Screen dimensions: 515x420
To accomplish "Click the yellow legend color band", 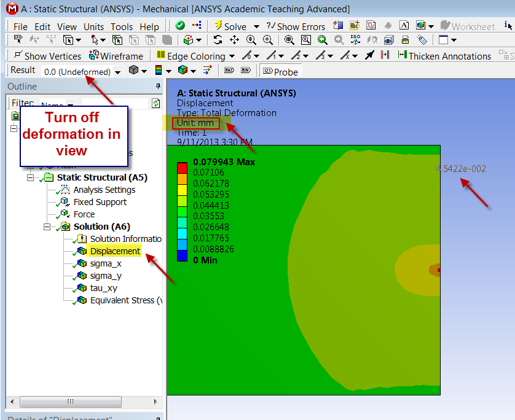I will click(182, 190).
